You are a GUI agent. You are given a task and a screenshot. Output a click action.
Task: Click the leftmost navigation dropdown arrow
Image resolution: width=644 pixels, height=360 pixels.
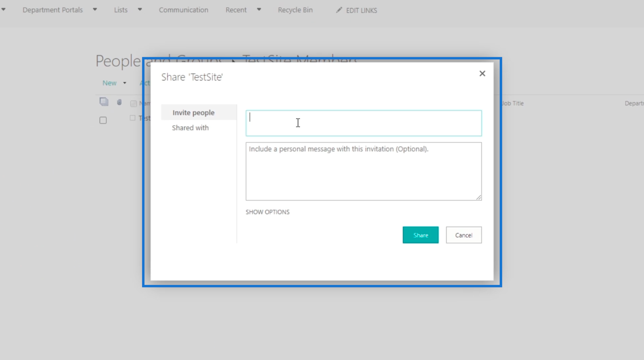[x=3, y=10]
